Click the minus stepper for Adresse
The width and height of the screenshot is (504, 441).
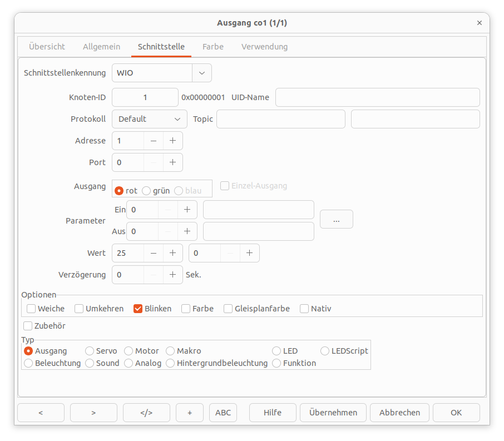coord(154,141)
